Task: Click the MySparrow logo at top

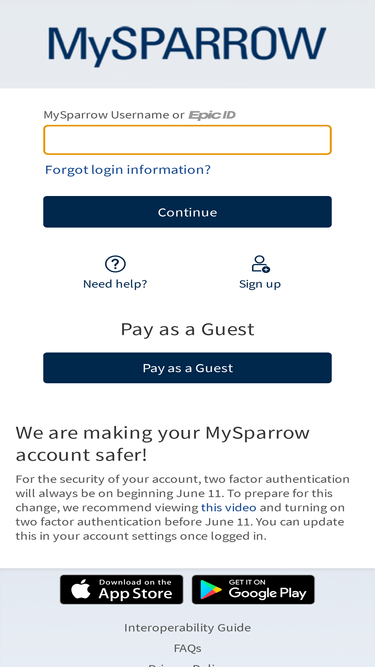Action: (187, 46)
